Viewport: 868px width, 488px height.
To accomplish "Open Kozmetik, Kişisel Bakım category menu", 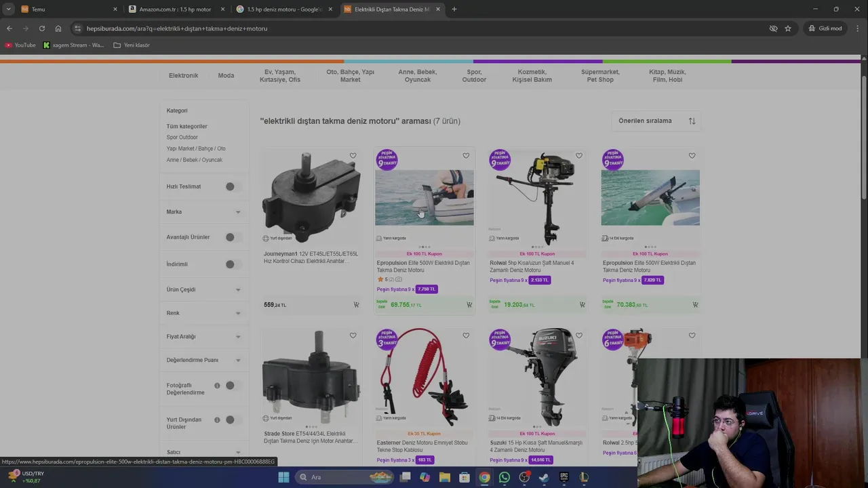I will (532, 76).
